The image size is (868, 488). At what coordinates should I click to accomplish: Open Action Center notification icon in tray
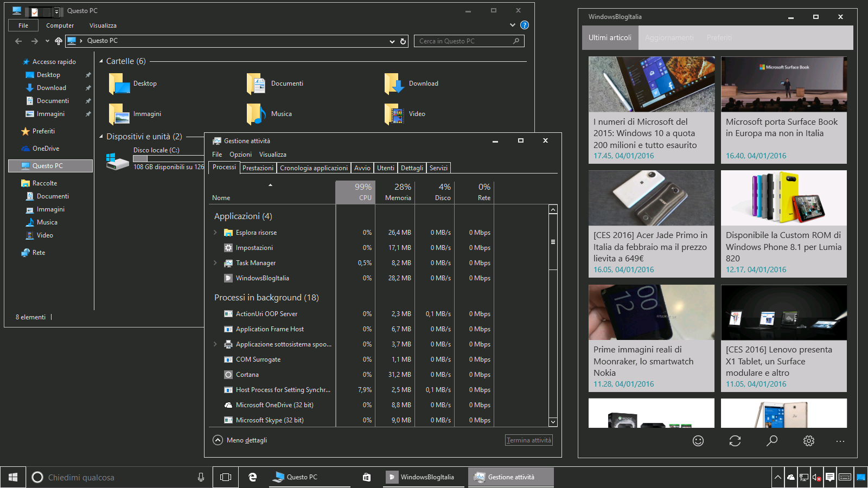pos(830,477)
